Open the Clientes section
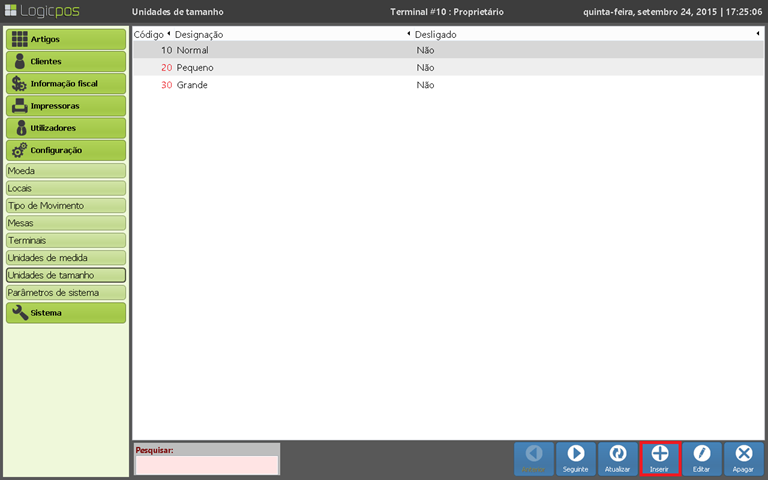Screen dimensions: 768x480 pos(66,62)
